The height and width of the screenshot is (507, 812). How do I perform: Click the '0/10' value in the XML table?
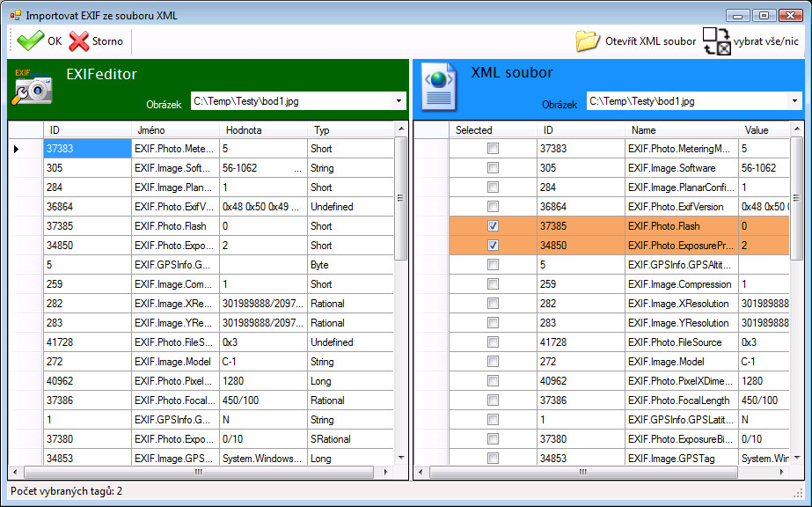point(764,439)
